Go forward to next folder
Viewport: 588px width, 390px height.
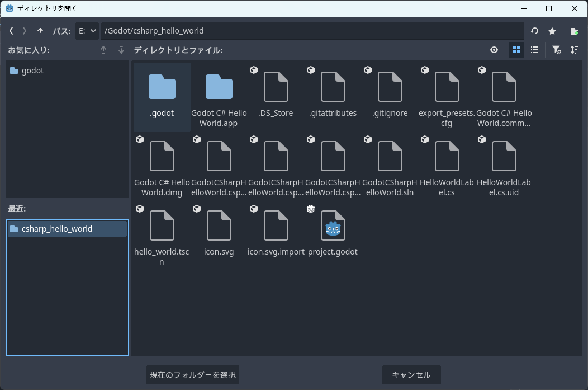tap(25, 31)
